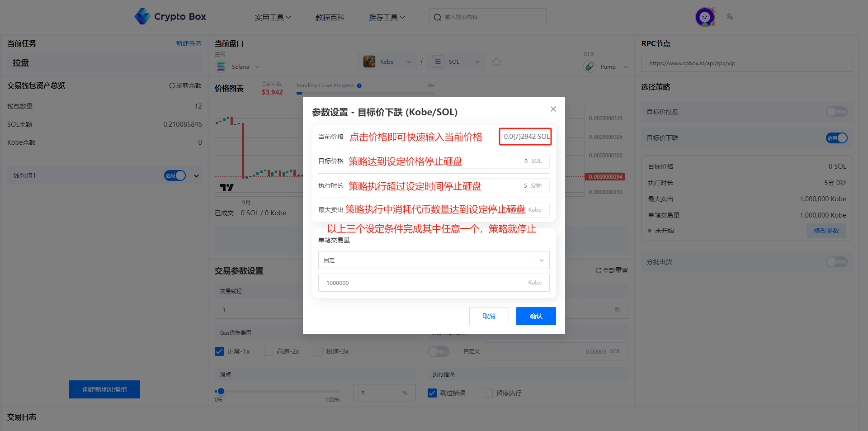Click the reset all icon (全部重置)
868x431 pixels.
(598, 270)
